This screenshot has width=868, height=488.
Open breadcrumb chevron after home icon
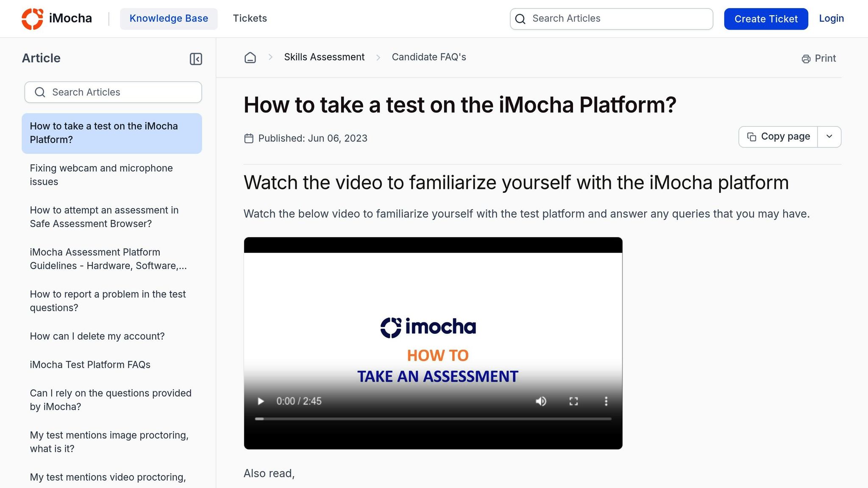[270, 57]
